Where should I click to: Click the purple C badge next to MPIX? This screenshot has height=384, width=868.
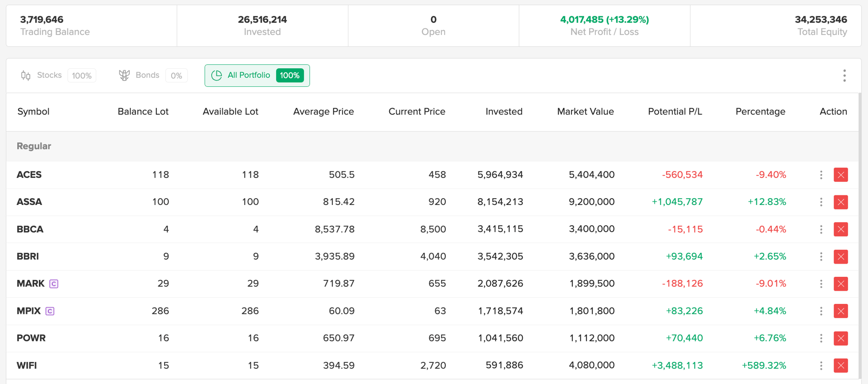click(x=50, y=311)
